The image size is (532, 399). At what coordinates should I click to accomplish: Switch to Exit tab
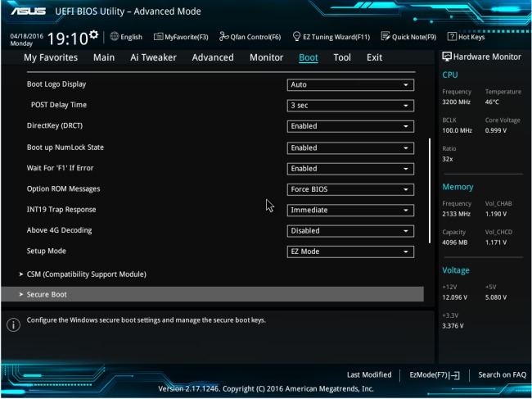374,57
